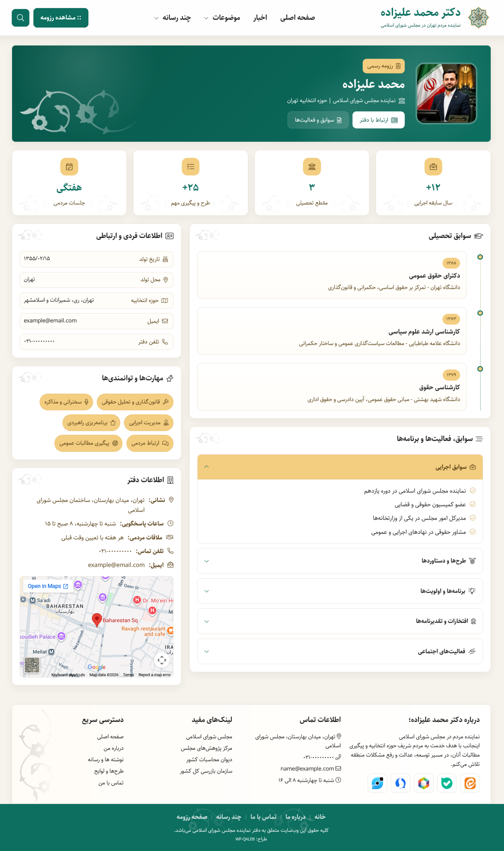This screenshot has width=504, height=851.
Task: Open the Open in Maps link
Action: pos(48,586)
